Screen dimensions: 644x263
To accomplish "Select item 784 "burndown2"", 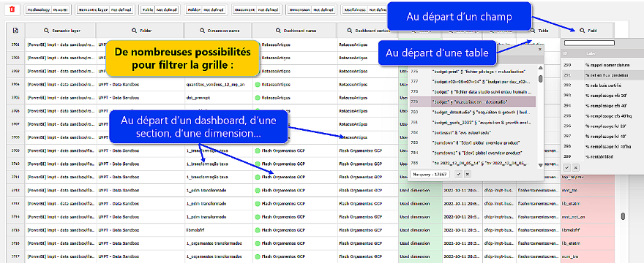I will pyautogui.click(x=472, y=153).
